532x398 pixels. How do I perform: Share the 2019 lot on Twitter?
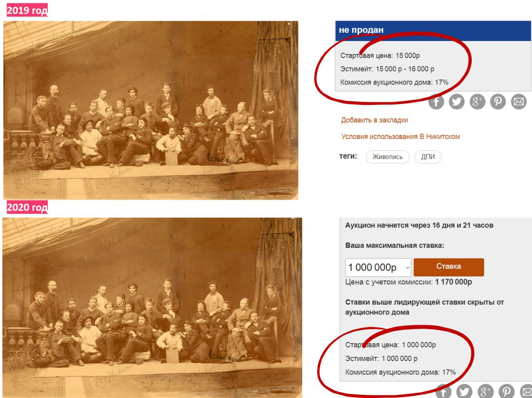coord(456,101)
